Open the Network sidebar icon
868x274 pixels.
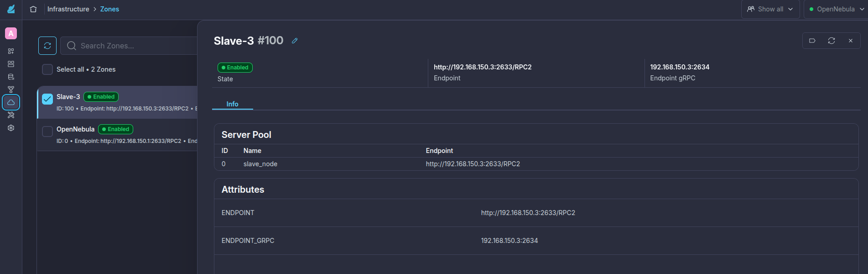11,90
